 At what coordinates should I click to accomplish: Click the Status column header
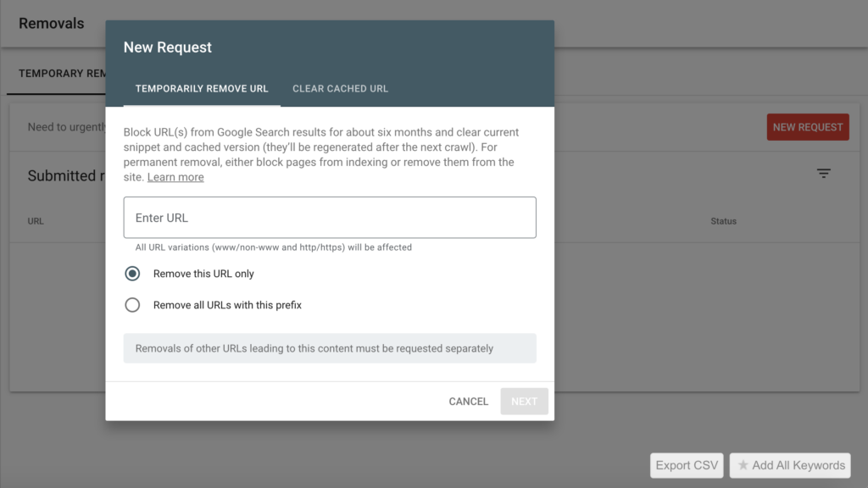click(x=723, y=221)
